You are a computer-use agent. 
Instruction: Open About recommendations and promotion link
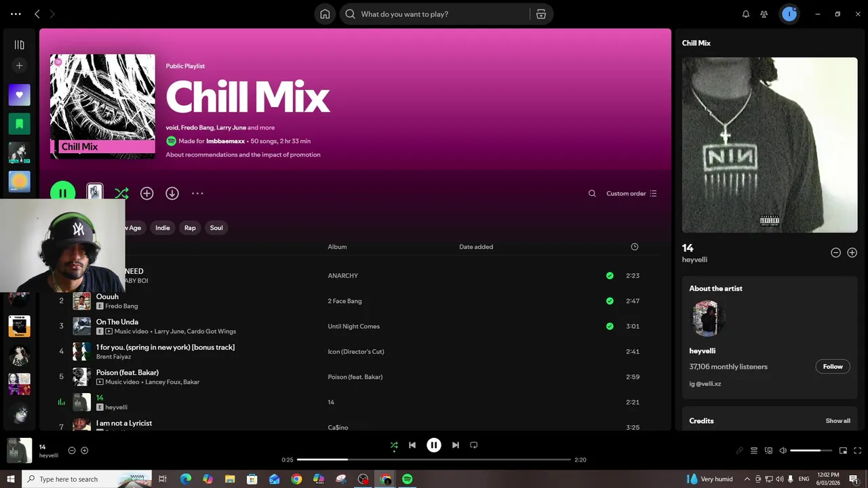pyautogui.click(x=243, y=155)
